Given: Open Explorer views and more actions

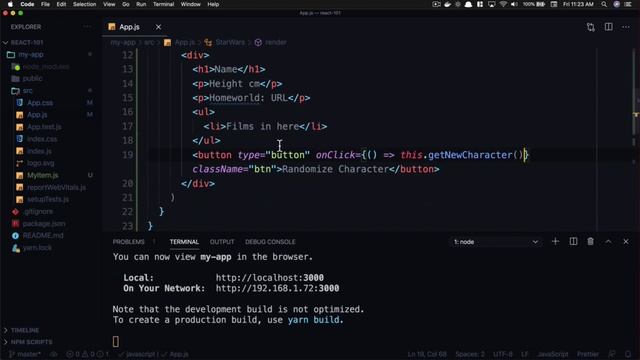Looking at the screenshot, I should (x=87, y=27).
